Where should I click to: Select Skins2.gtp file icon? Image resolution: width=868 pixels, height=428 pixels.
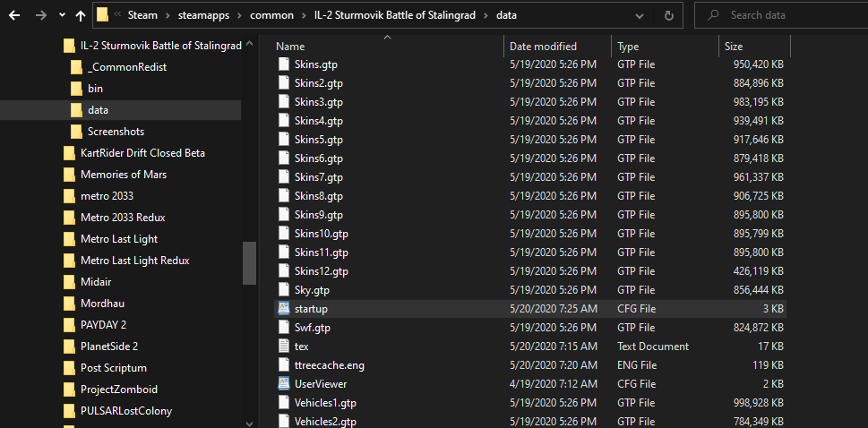click(x=284, y=83)
